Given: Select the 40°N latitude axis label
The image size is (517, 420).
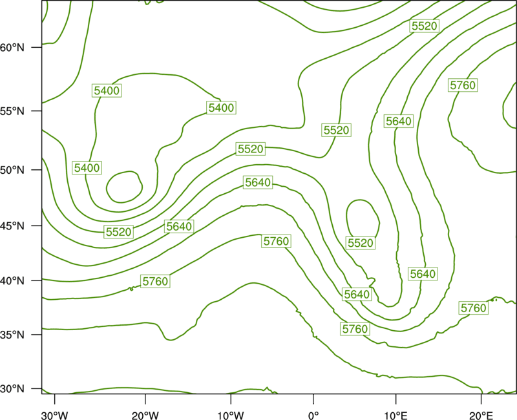Looking at the screenshot, I should pyautogui.click(x=12, y=281).
